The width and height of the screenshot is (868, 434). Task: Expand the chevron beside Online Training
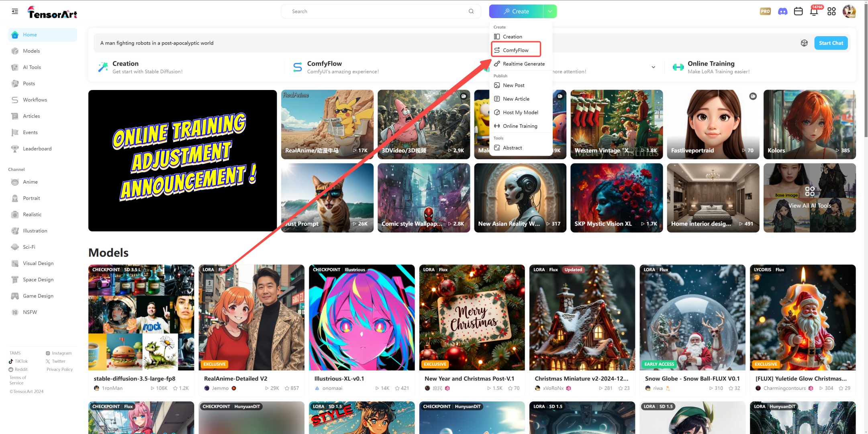654,67
